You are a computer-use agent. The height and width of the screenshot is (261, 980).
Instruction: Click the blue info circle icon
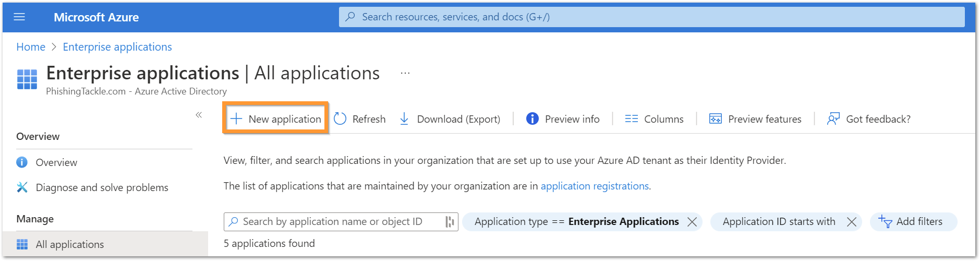[x=532, y=118]
